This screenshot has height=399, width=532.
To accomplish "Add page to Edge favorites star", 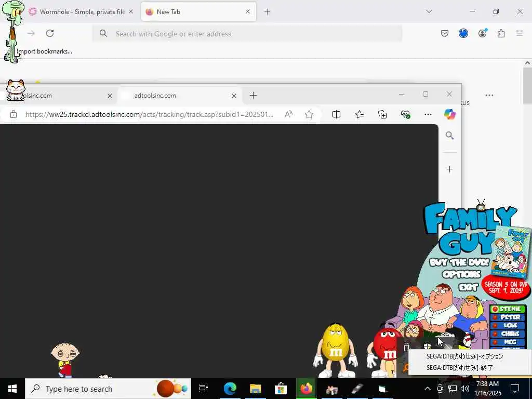I will [x=309, y=114].
